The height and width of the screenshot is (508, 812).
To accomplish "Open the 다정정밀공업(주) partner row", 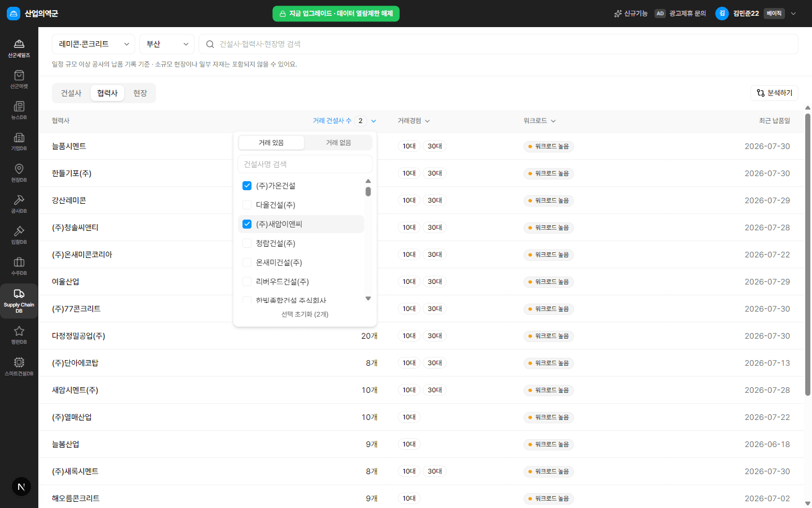I will (421, 336).
